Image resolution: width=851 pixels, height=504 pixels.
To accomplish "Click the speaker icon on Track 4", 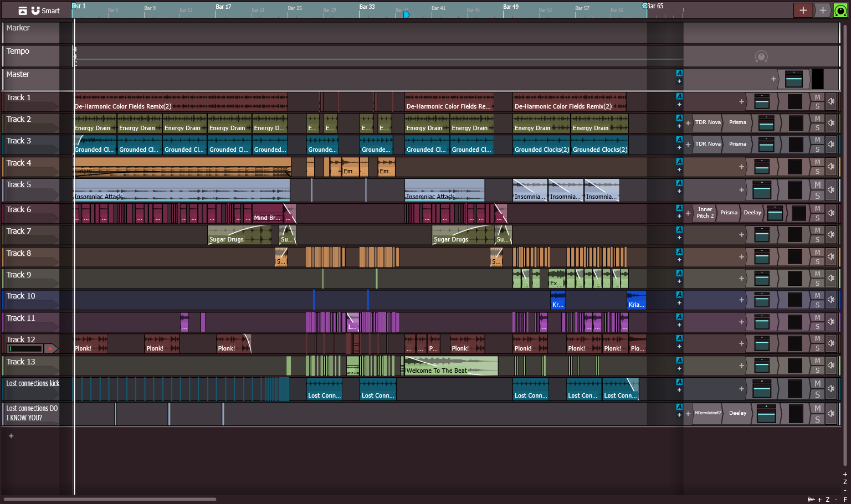I will coord(831,166).
